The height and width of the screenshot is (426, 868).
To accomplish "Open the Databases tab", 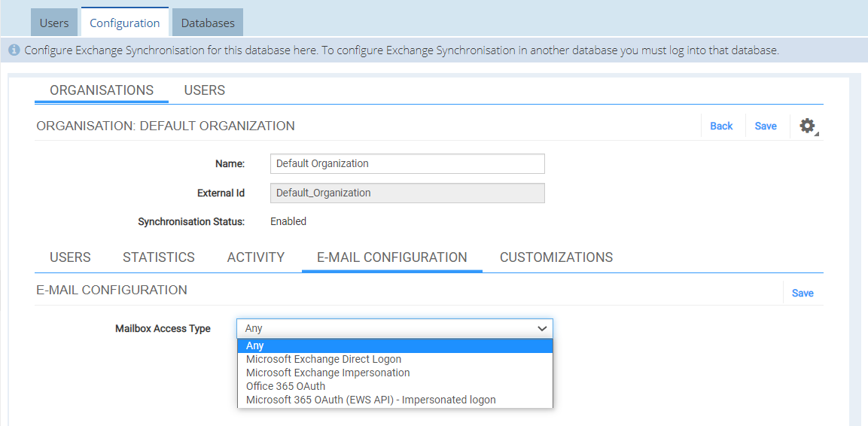I will pos(208,23).
